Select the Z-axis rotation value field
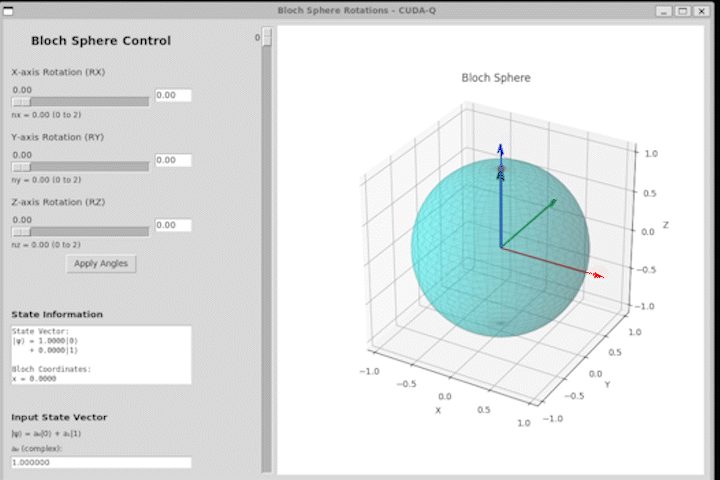 click(x=173, y=225)
